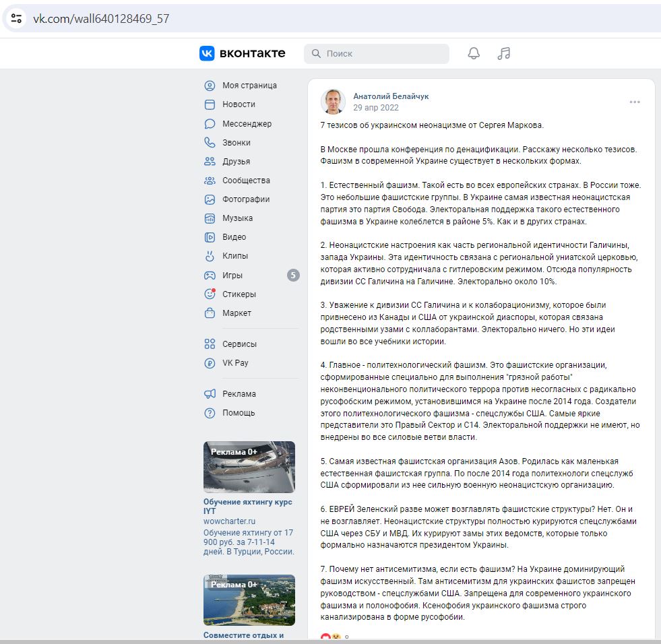Open Сообщества sidebar item
Image resolution: width=661 pixels, height=644 pixels.
tap(246, 181)
